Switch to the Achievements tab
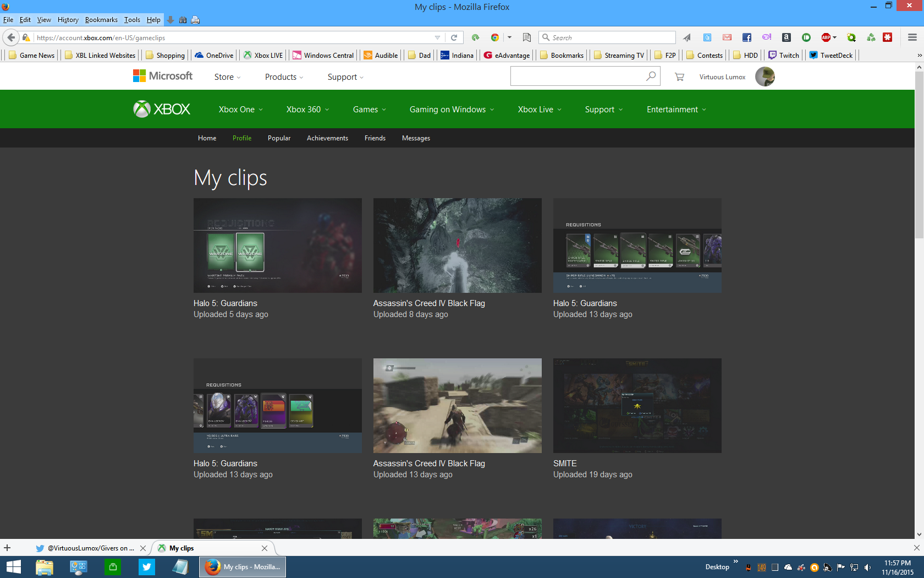 [x=327, y=138]
